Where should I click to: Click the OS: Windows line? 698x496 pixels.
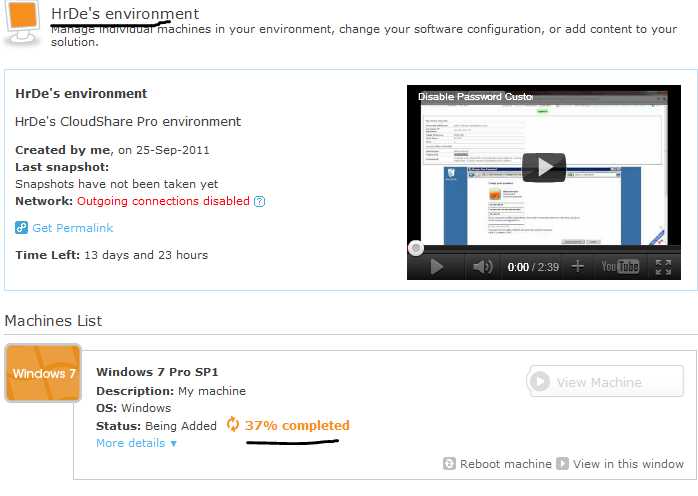point(134,408)
